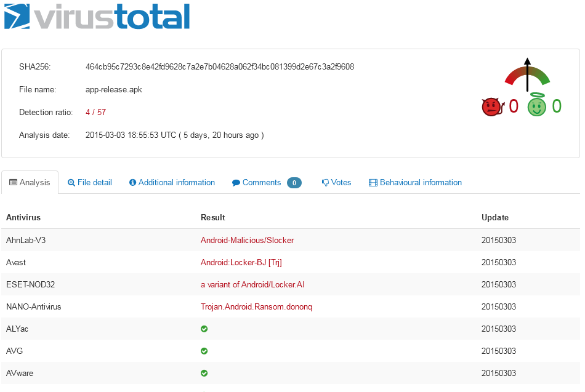Viewport: 585px width, 392px height.
Task: Click the analysis date 2015-03-03 value
Action: [x=175, y=135]
